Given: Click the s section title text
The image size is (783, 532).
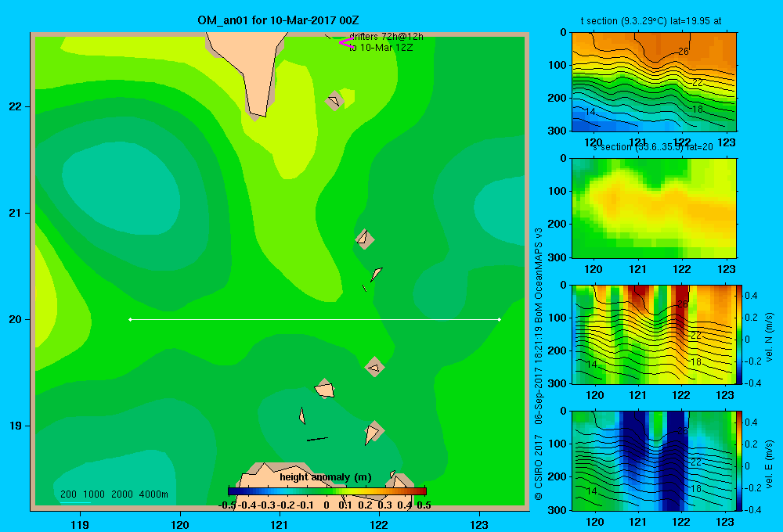Looking at the screenshot, I should coord(653,147).
